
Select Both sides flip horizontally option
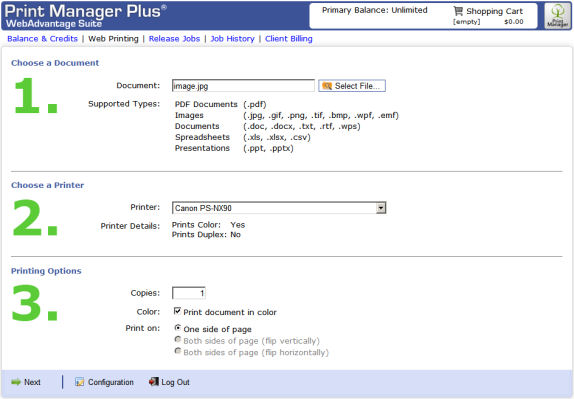(x=178, y=351)
